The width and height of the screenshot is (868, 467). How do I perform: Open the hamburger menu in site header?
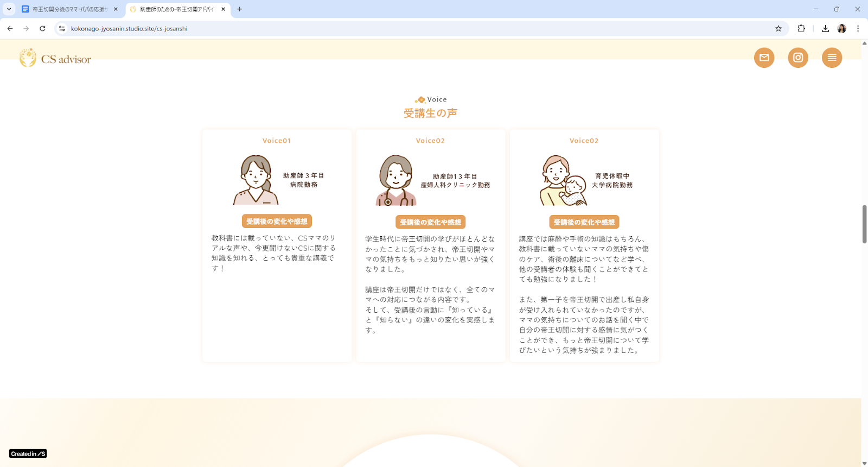832,58
